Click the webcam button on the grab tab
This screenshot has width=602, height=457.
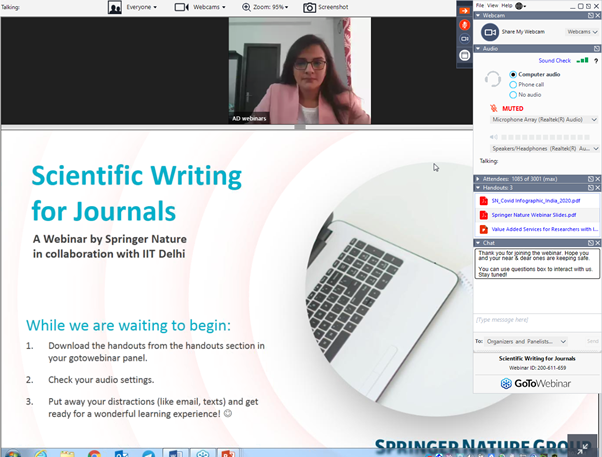pyautogui.click(x=465, y=39)
